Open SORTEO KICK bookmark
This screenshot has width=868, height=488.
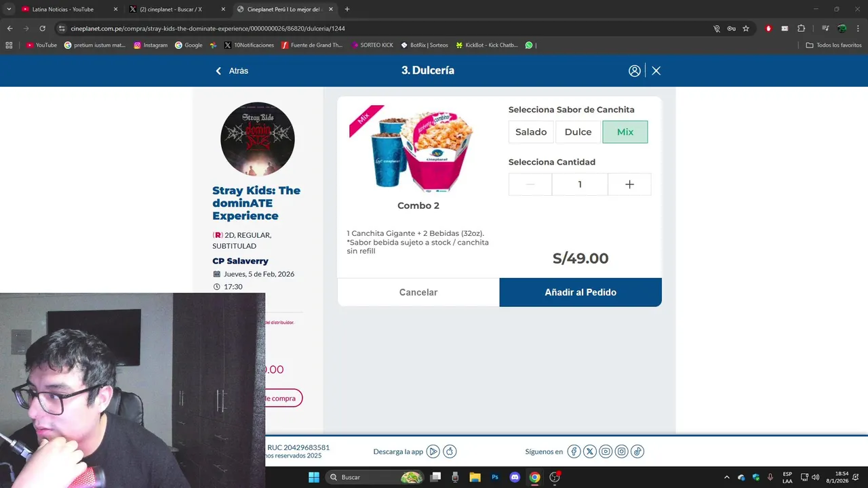click(372, 45)
